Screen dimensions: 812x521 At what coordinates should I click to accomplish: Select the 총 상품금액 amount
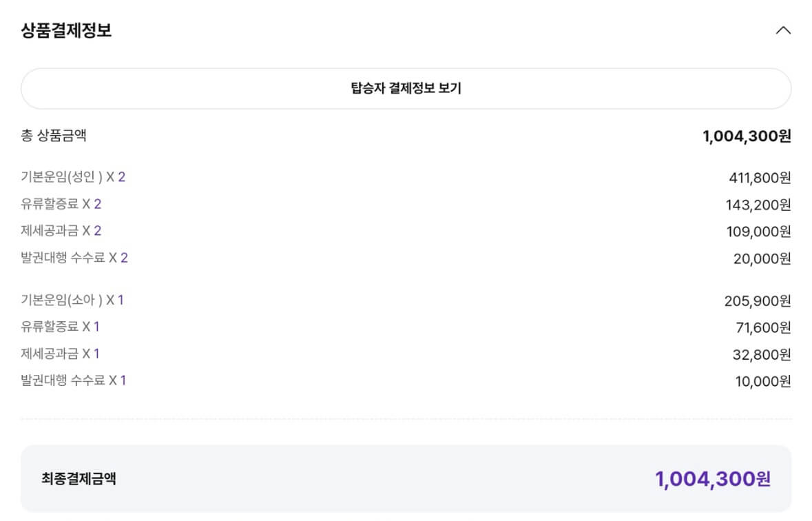[x=748, y=135]
